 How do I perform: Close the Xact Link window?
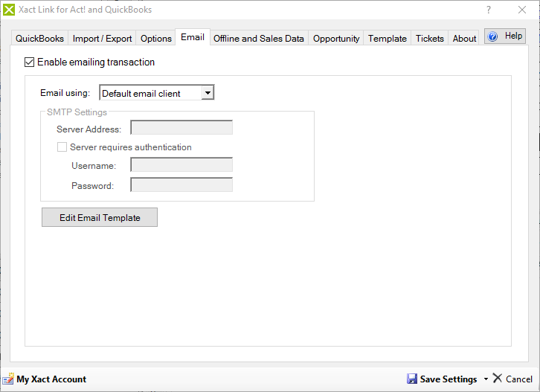point(522,10)
